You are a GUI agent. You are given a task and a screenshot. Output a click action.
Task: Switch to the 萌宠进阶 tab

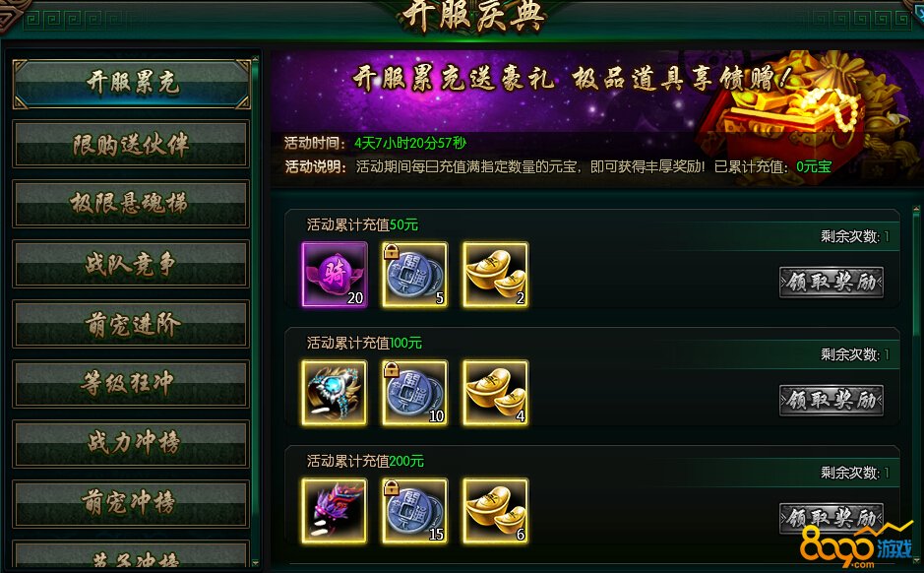(131, 324)
